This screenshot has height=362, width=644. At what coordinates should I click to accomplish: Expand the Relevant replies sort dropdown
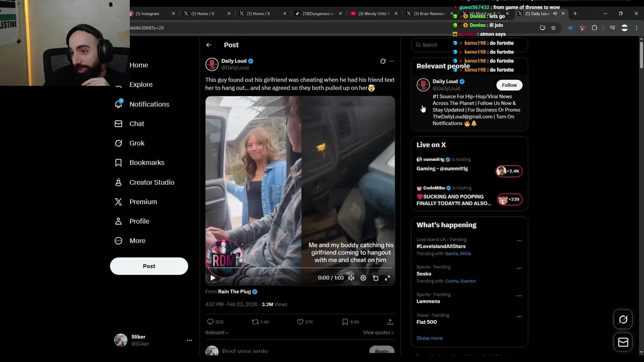[217, 332]
